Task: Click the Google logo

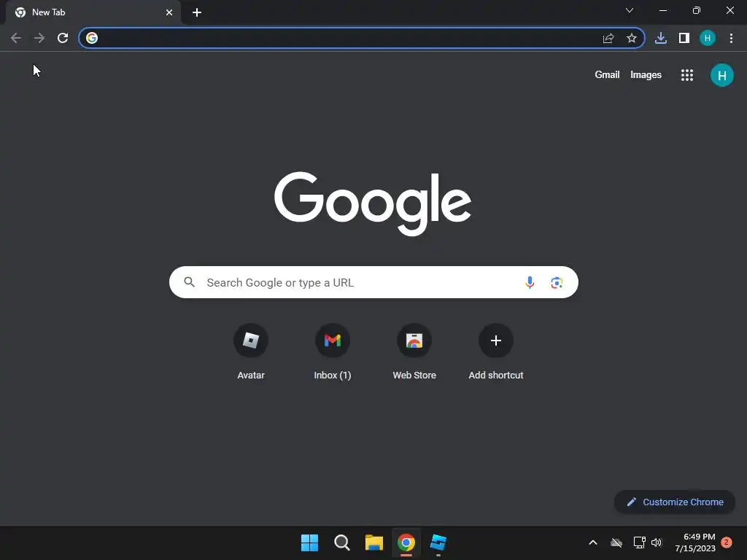Action: click(x=373, y=203)
